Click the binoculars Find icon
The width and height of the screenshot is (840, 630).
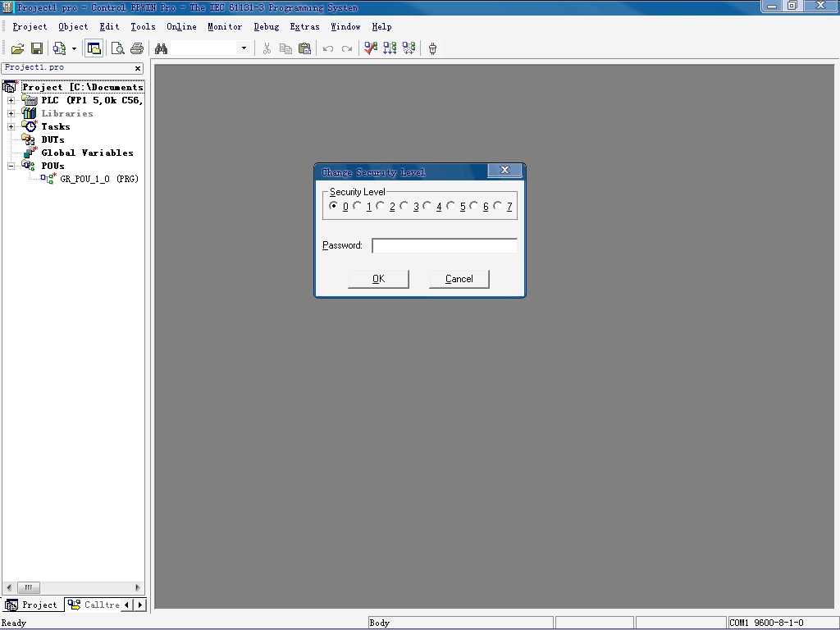[162, 49]
